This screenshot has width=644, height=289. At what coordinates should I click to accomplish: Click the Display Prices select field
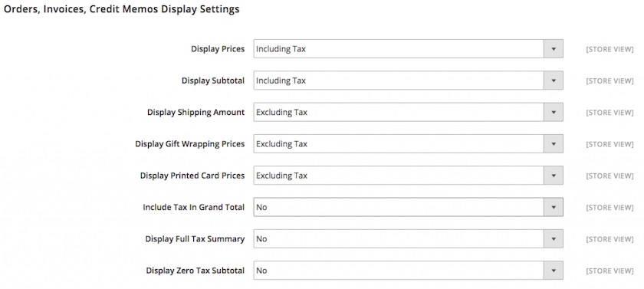[408, 49]
